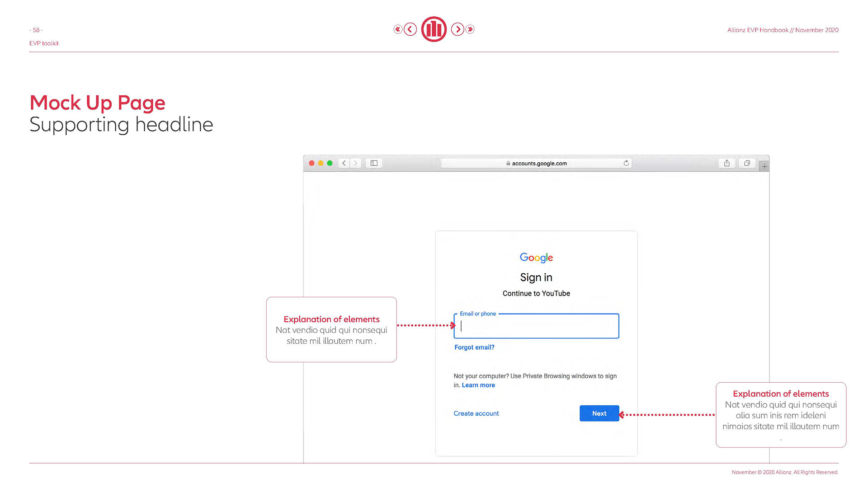Focus the Email or phone field
This screenshot has height=488, width=868.
[x=536, y=326]
